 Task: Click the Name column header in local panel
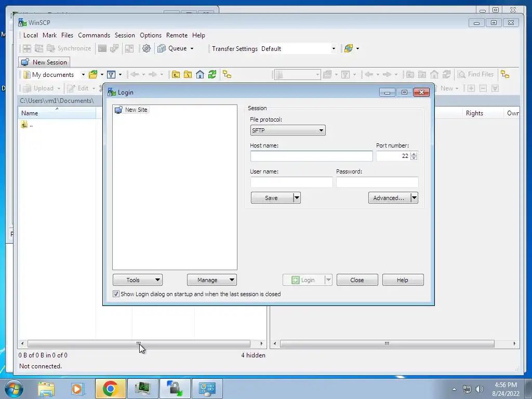(57, 113)
